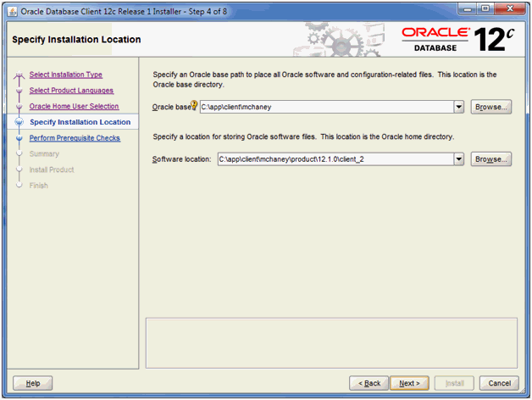Viewport: 532px width, 400px height.
Task: Open the Oracle base path dropdown
Action: click(458, 107)
